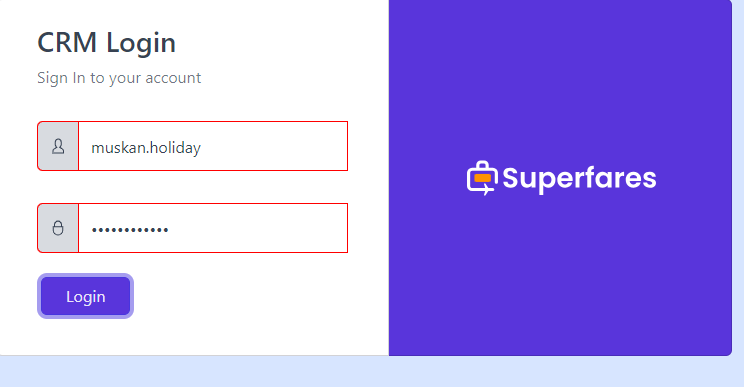Viewport: 744px width, 387px height.
Task: Click the gray box holding the lock icon
Action: coord(58,228)
